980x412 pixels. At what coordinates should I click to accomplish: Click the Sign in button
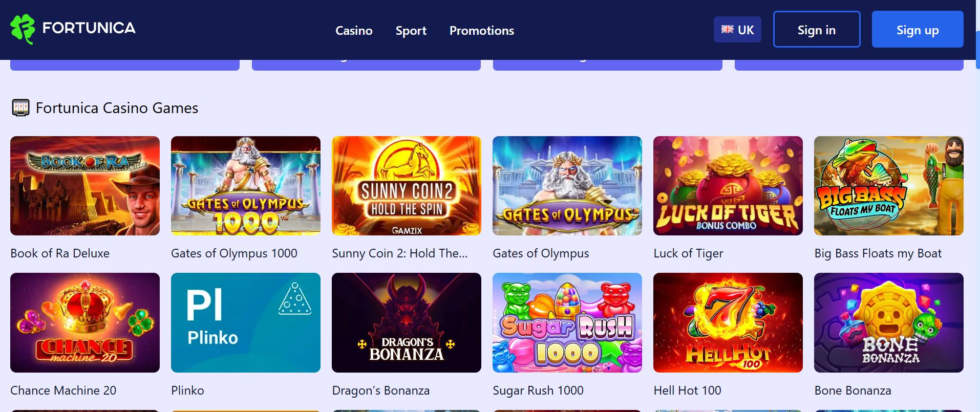816,29
